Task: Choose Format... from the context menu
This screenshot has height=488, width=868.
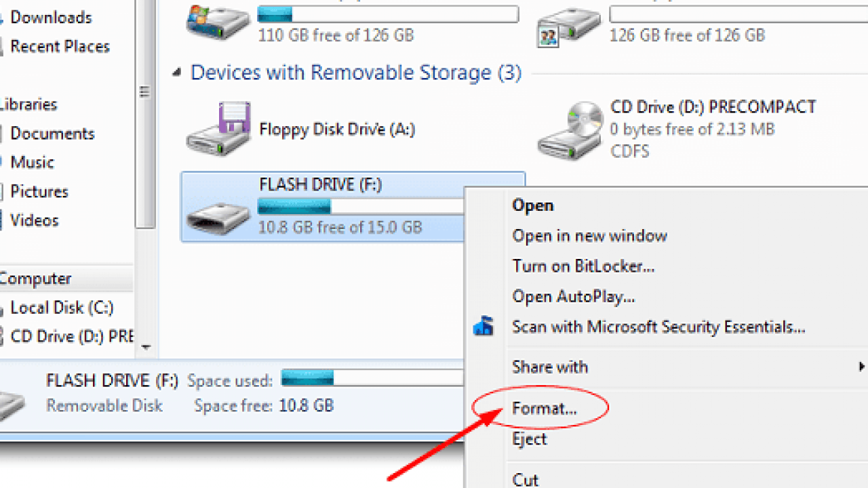Action: [545, 409]
